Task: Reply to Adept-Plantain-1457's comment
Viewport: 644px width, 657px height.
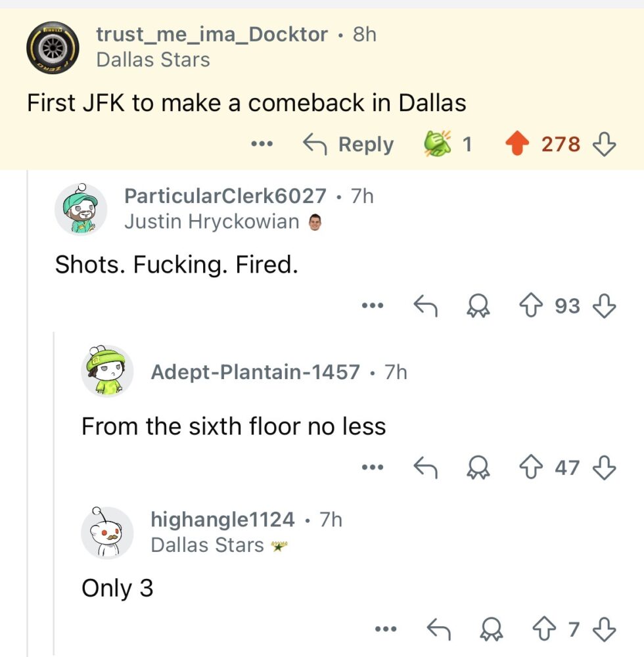Action: [426, 467]
